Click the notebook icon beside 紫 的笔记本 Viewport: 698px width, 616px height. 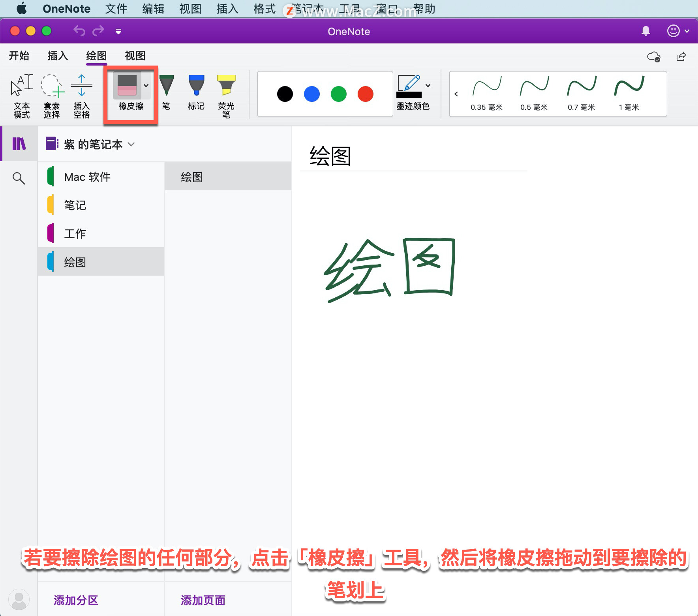pos(52,144)
